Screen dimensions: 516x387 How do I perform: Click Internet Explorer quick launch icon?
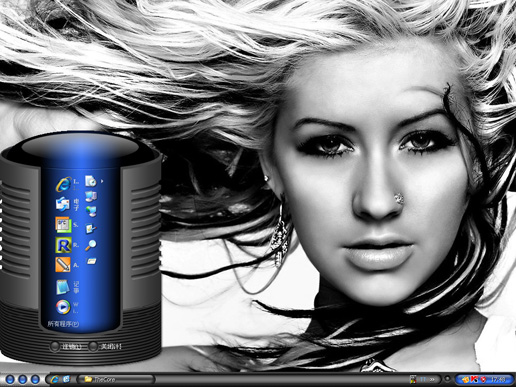click(x=55, y=379)
